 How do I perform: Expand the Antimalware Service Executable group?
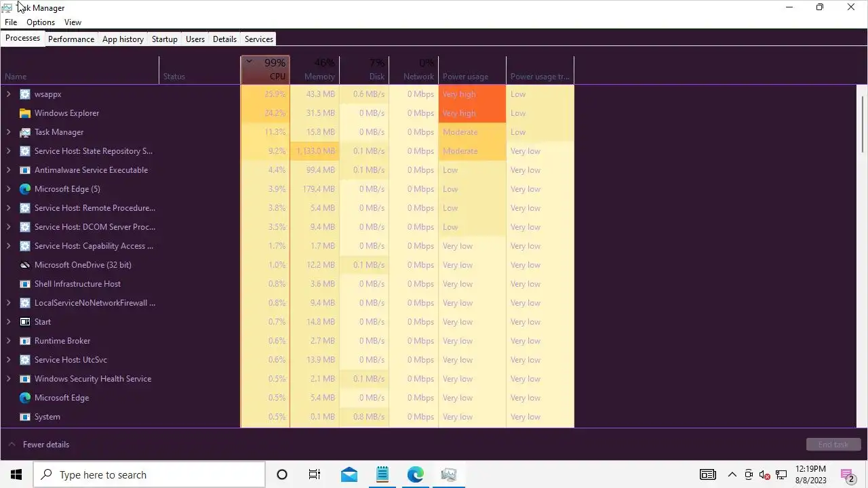8,170
